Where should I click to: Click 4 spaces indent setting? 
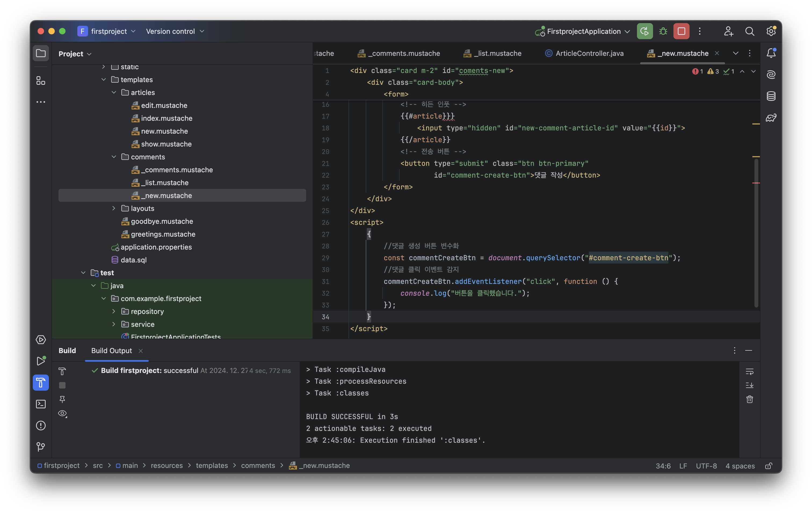coord(740,466)
